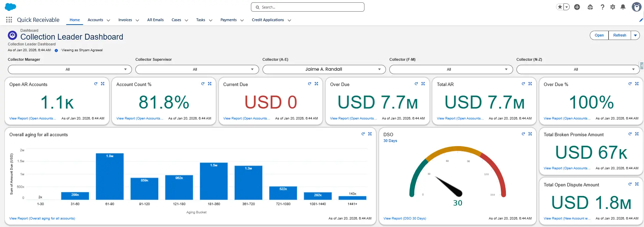Open the App Launcher grid icon
This screenshot has width=644, height=227.
[x=9, y=20]
